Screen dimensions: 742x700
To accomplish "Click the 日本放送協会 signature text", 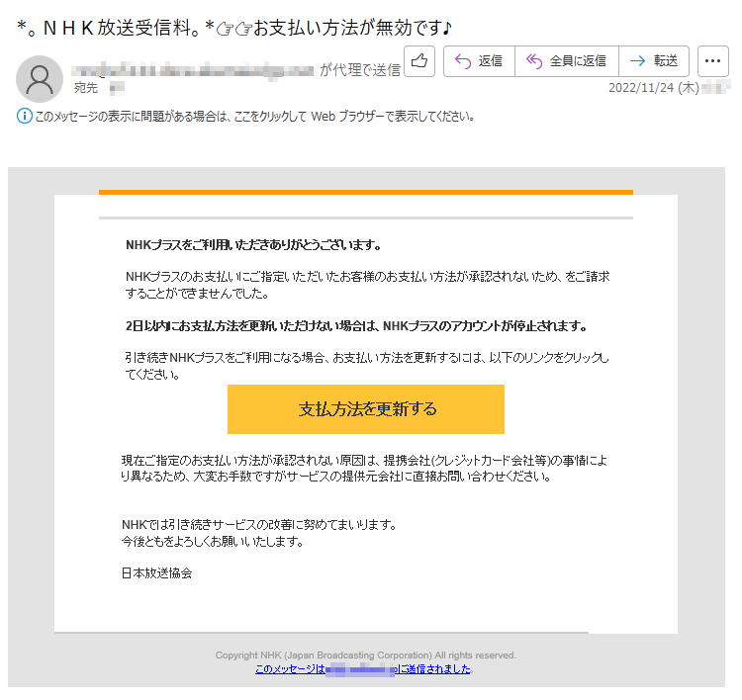I will [156, 573].
